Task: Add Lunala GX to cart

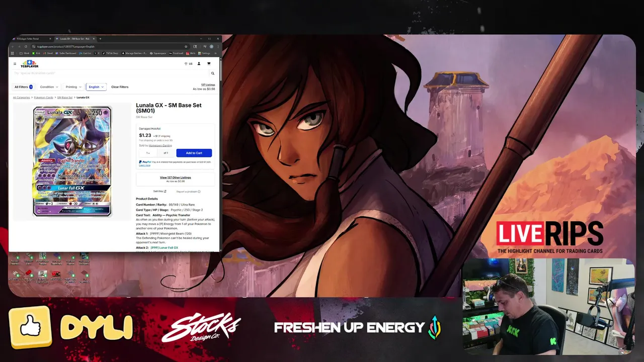Action: tap(194, 153)
